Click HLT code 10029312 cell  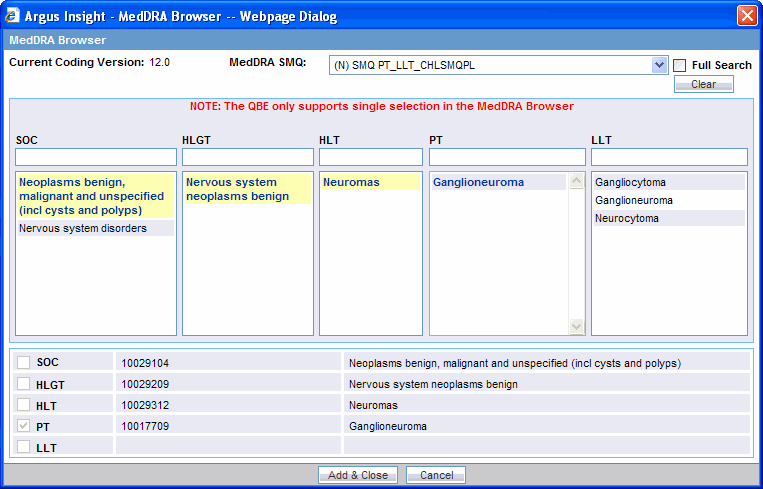[228, 405]
